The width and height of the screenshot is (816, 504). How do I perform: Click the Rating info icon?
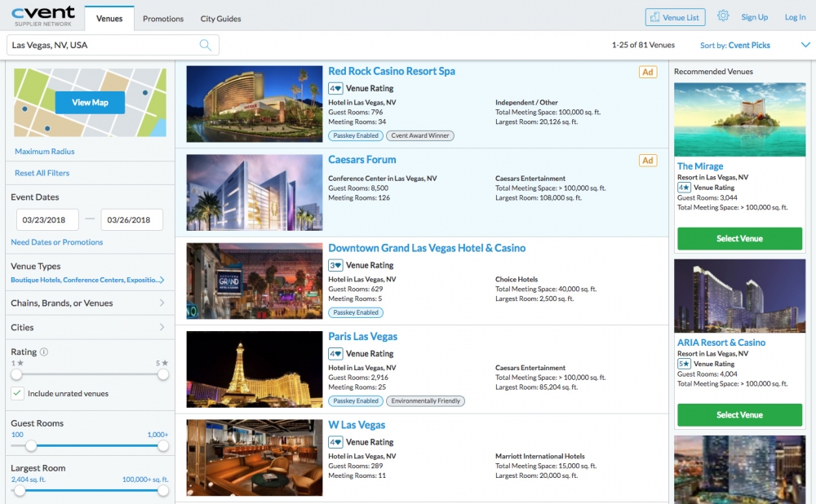[44, 352]
